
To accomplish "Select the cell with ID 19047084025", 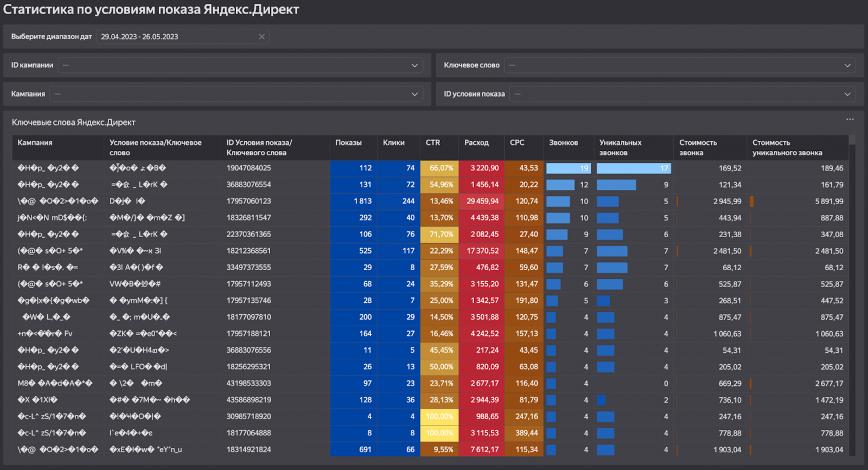I will tap(248, 168).
